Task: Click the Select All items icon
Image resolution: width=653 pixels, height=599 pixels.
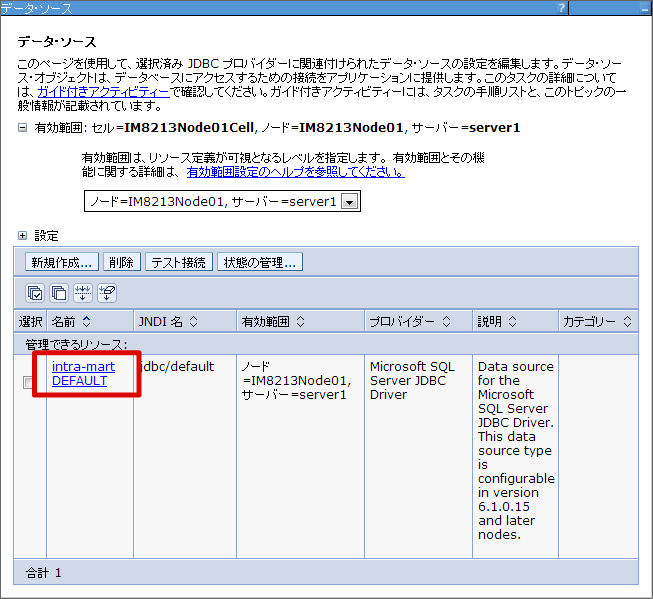Action: 36,293
